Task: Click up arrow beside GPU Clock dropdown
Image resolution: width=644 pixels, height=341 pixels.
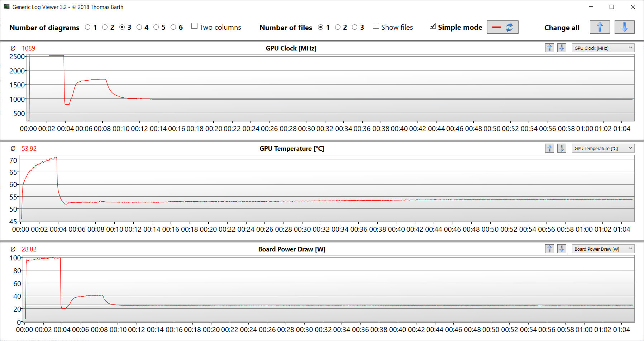Action: [549, 48]
